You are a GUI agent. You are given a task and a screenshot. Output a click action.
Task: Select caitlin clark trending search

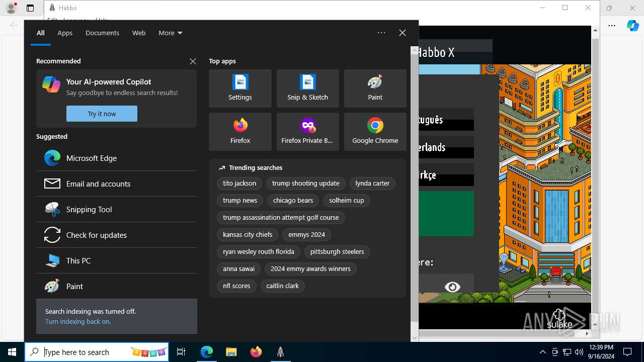(x=282, y=286)
